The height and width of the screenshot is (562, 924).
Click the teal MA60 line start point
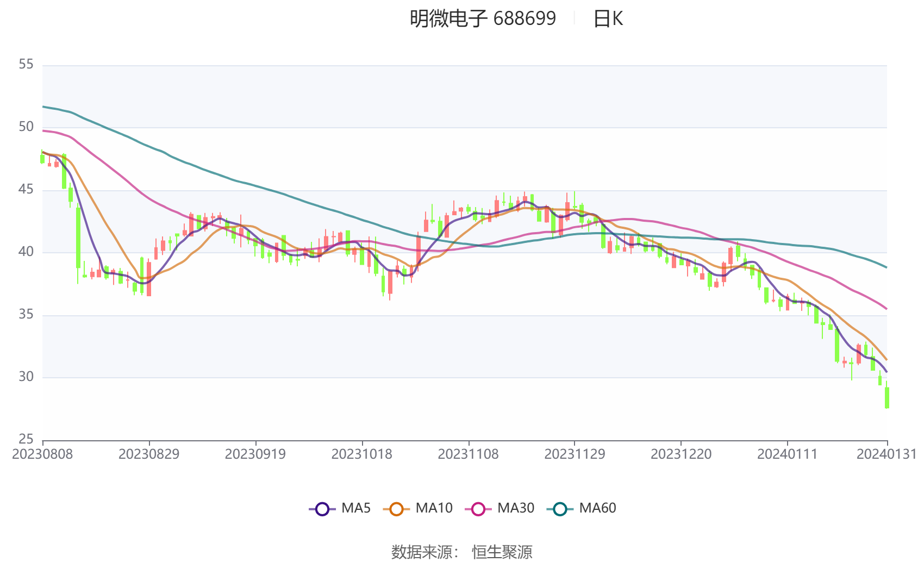click(x=43, y=107)
